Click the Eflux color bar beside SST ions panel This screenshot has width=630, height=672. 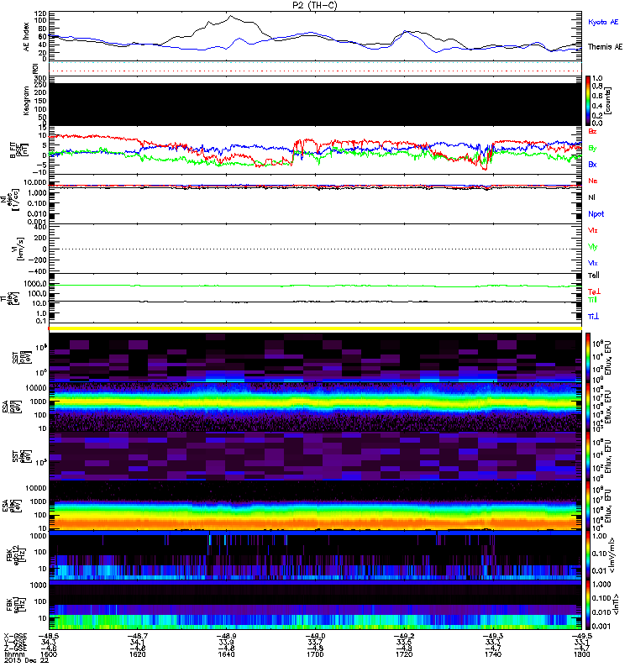coord(588,358)
